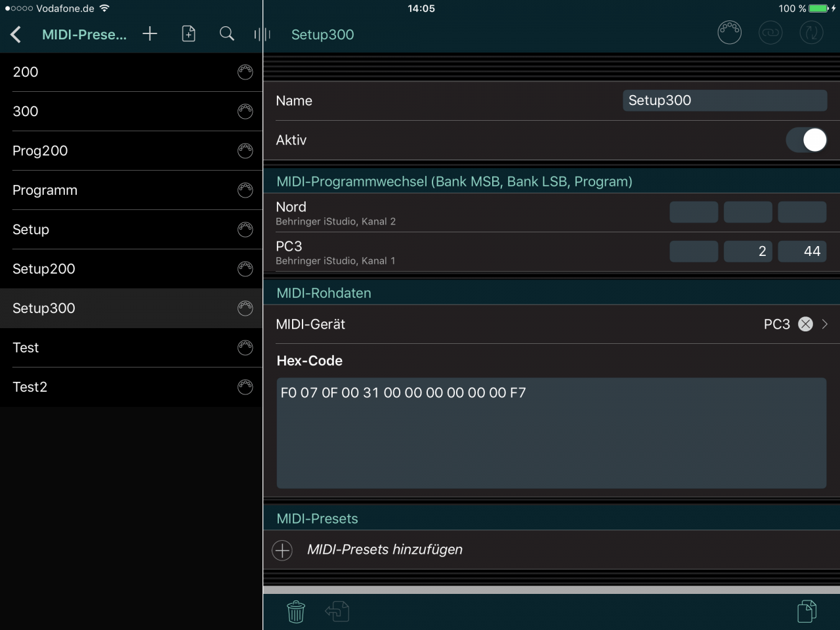
Task: Duplicate preset with the copy icon
Action: click(x=807, y=611)
